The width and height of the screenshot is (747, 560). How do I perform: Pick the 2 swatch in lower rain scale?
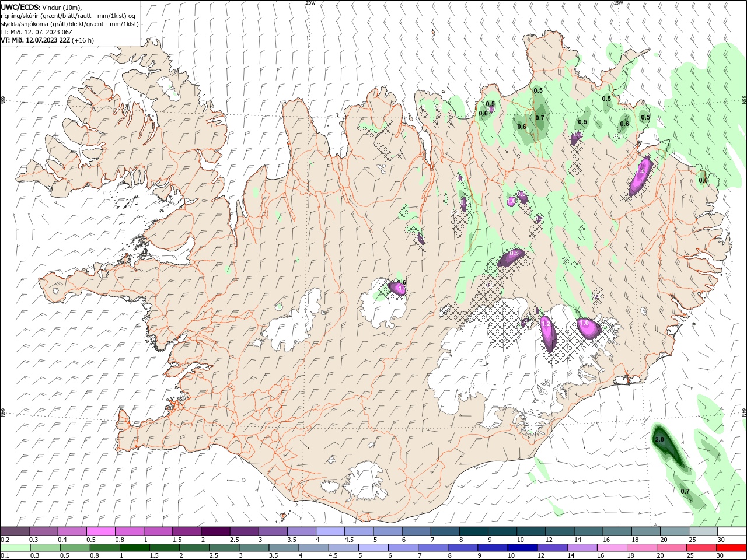click(194, 548)
